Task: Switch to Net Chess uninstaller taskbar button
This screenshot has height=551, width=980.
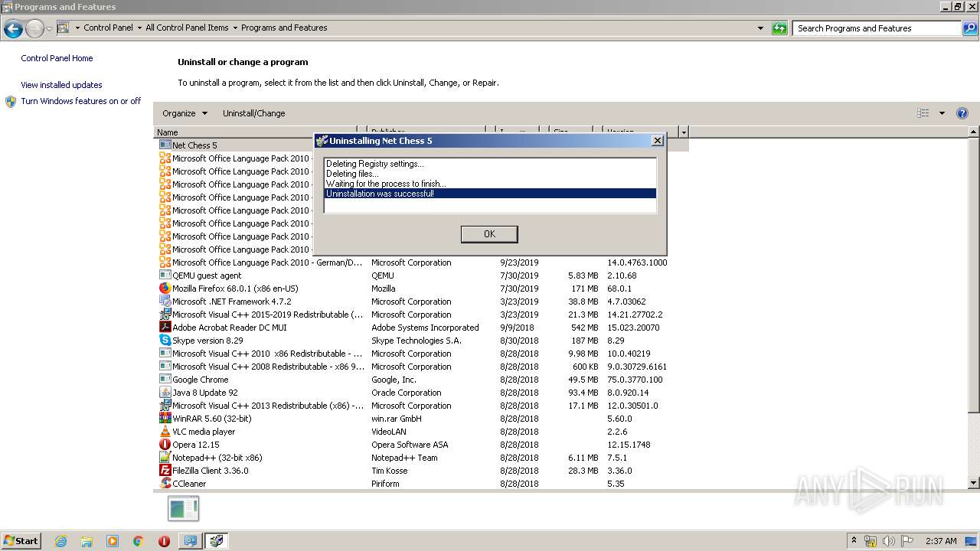Action: pyautogui.click(x=217, y=541)
